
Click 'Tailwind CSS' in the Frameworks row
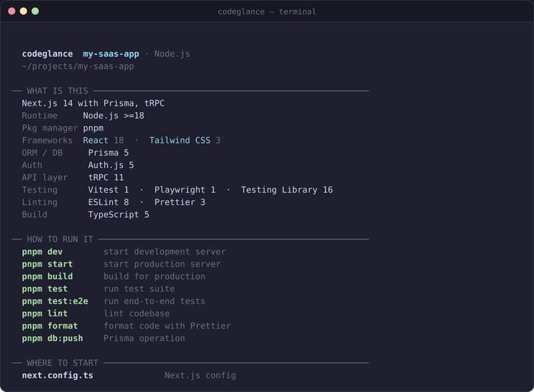(180, 140)
